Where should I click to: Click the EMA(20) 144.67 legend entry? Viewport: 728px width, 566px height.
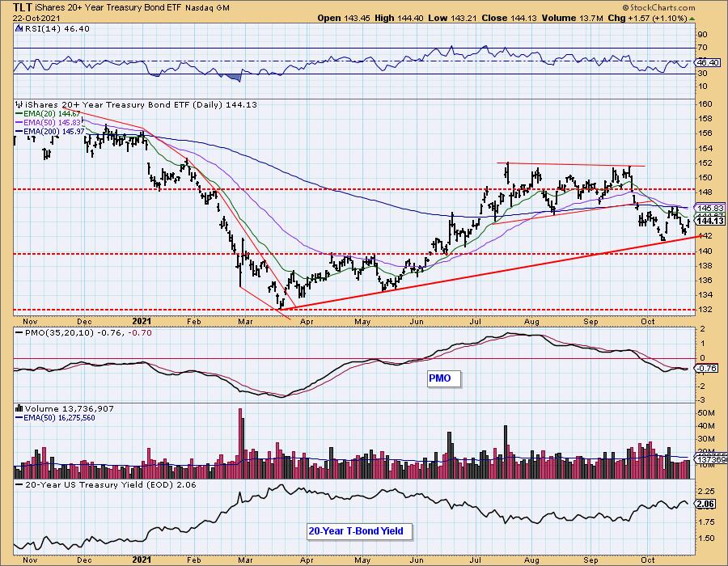[x=48, y=114]
